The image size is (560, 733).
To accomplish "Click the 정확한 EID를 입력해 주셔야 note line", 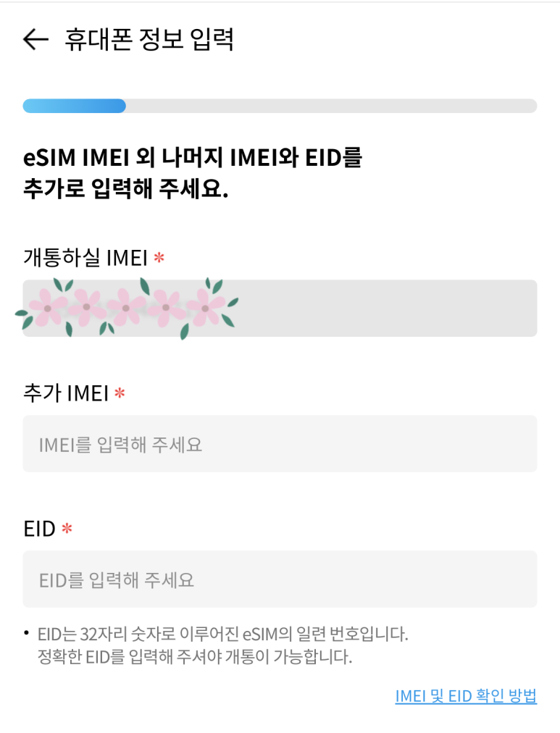I will click(195, 657).
